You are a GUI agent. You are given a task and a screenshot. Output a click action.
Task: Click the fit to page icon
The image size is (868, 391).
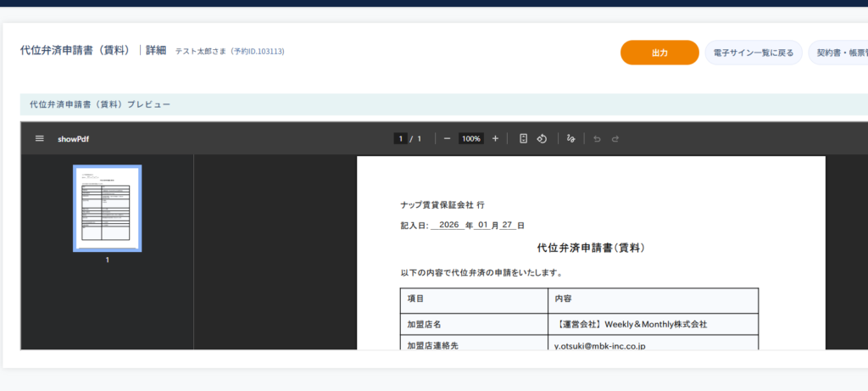tap(523, 138)
